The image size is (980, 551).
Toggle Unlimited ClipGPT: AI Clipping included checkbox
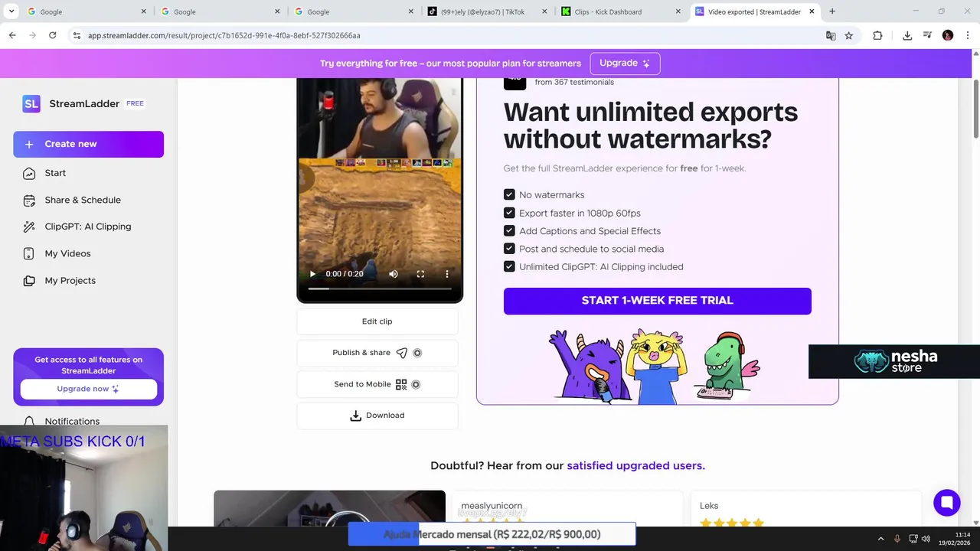(509, 266)
